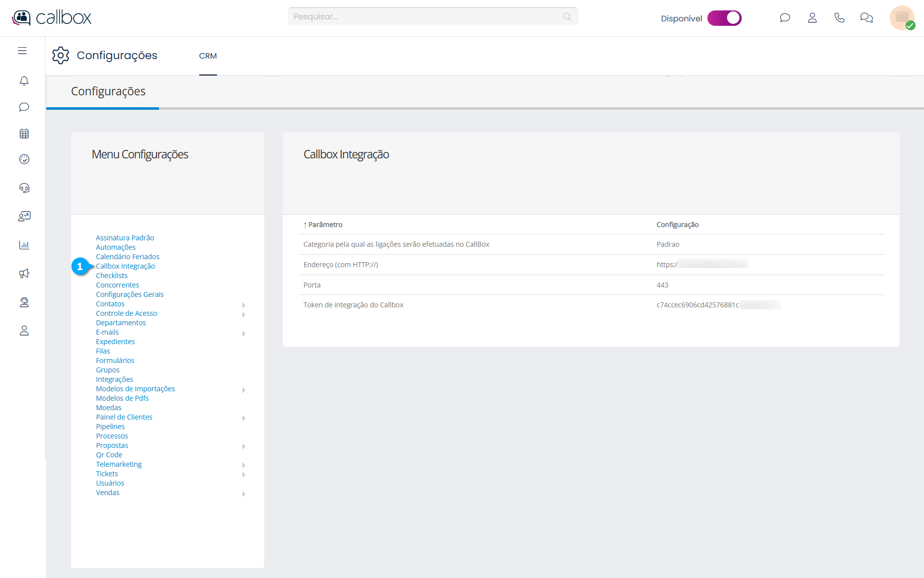The image size is (924, 578).
Task: Open the Usuários settings link
Action: 110,483
